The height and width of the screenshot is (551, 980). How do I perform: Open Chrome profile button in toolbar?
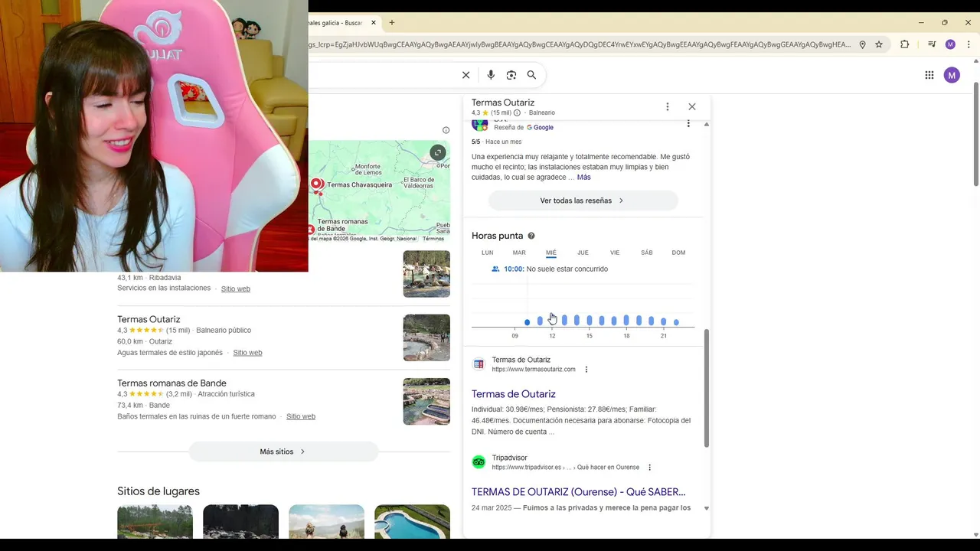[x=950, y=44]
